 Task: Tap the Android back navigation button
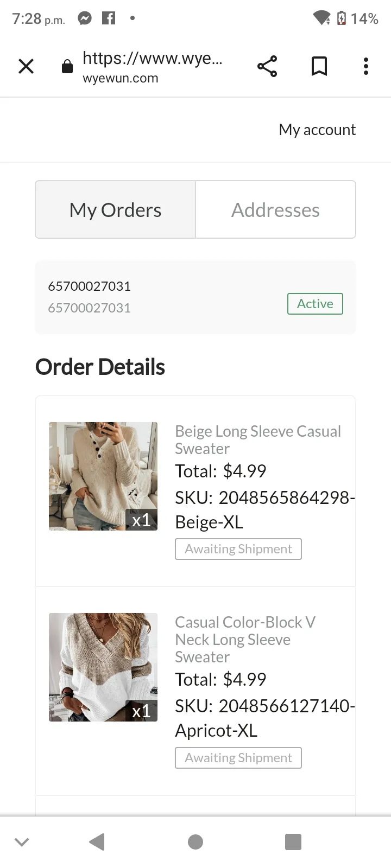(x=97, y=842)
